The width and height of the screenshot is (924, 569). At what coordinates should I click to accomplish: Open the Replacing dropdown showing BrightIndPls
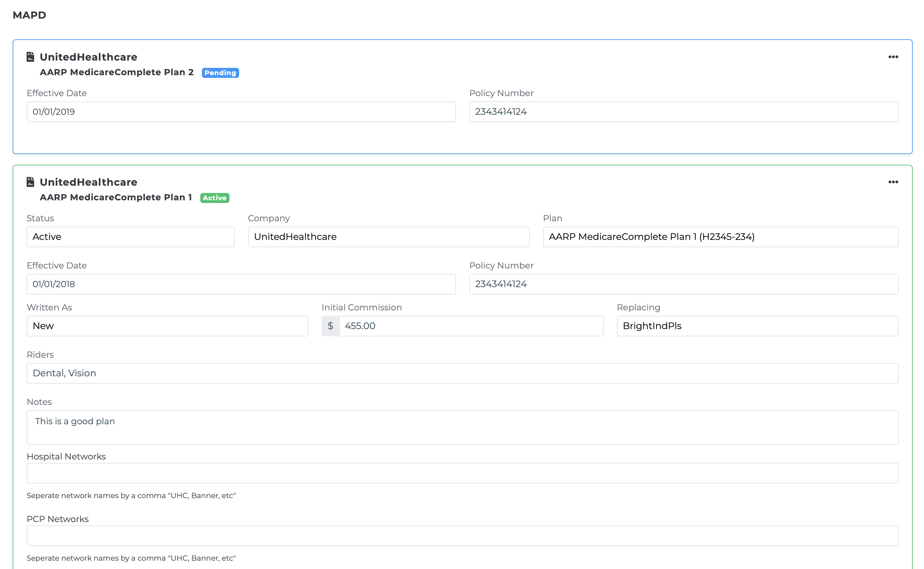[757, 326]
